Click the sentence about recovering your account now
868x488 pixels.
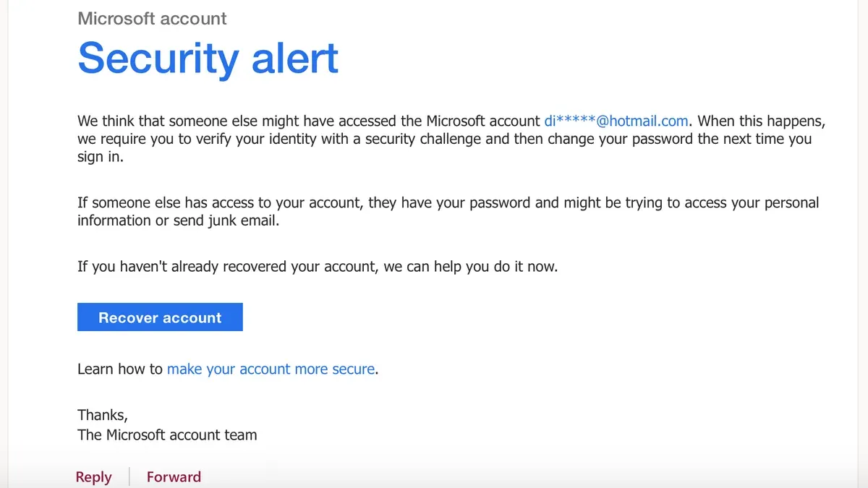click(x=318, y=266)
